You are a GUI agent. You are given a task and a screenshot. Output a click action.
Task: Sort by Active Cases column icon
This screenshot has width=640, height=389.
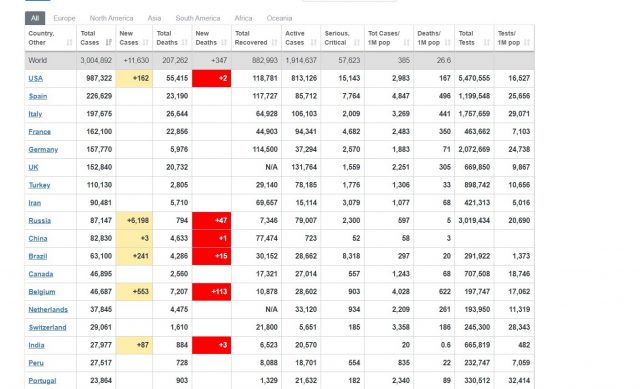313,42
